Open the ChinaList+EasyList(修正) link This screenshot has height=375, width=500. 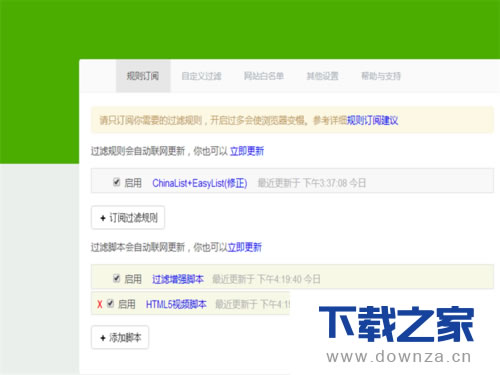click(x=200, y=183)
